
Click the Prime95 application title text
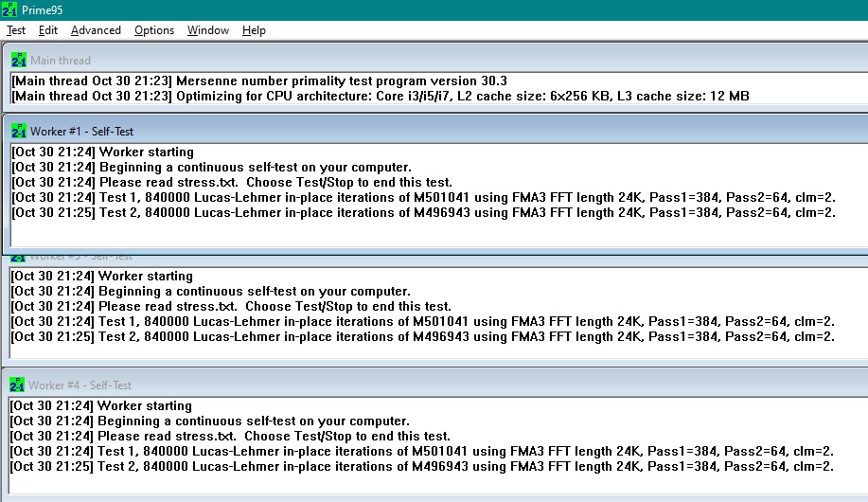tap(42, 10)
